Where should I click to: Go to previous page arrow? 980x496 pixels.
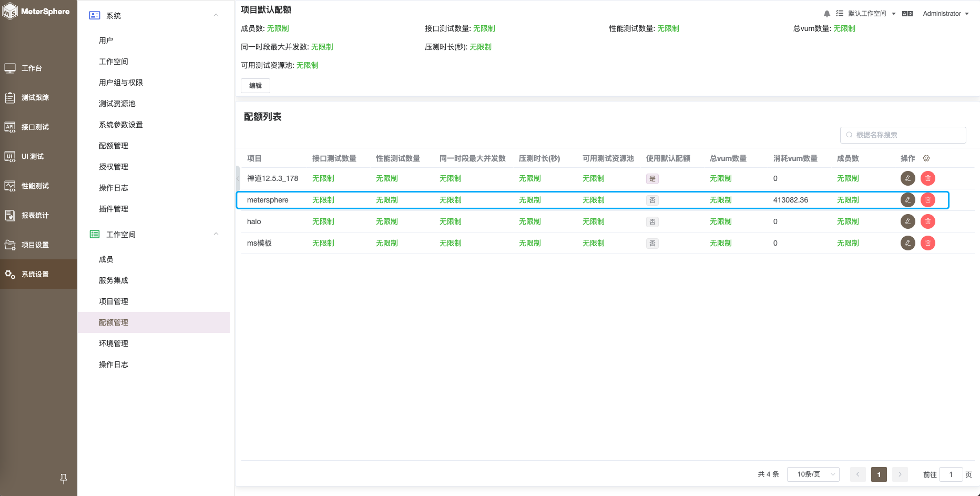tap(857, 474)
